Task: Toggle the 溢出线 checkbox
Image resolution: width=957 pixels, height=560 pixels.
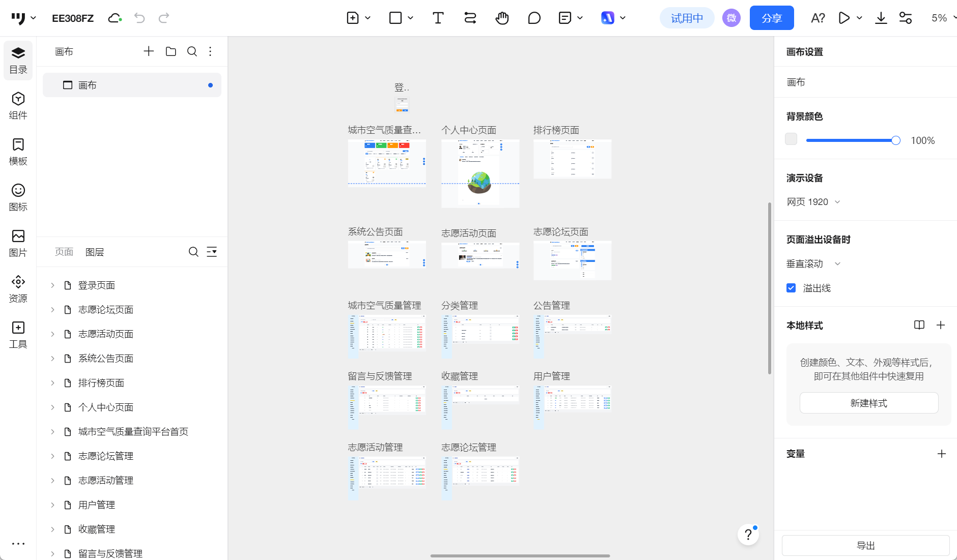Action: [x=791, y=287]
